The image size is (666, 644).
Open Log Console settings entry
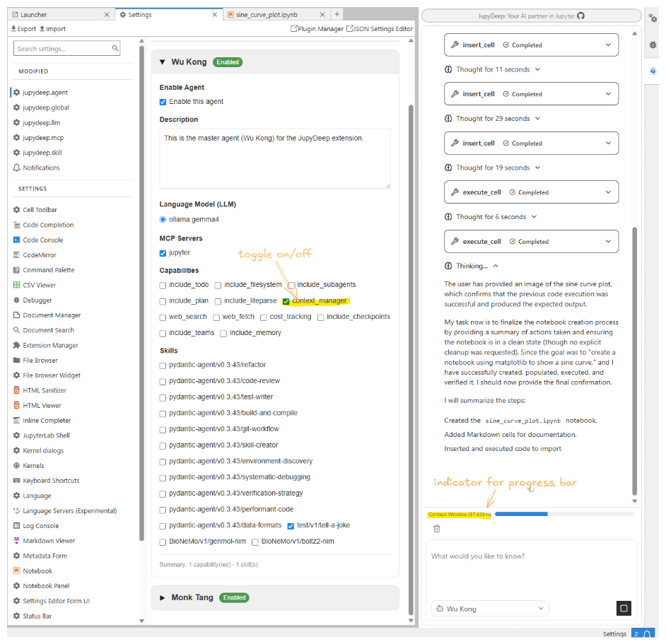pyautogui.click(x=36, y=526)
